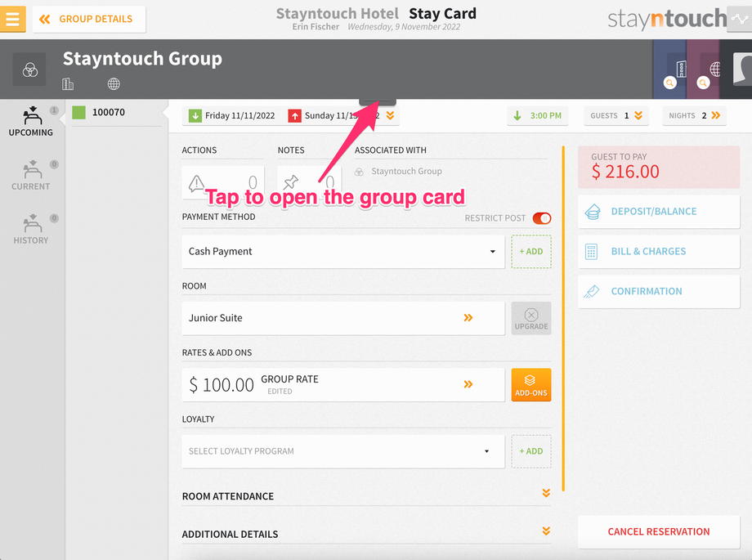Switch to the Current reservations tab
The width and height of the screenshot is (752, 560).
pyautogui.click(x=31, y=176)
